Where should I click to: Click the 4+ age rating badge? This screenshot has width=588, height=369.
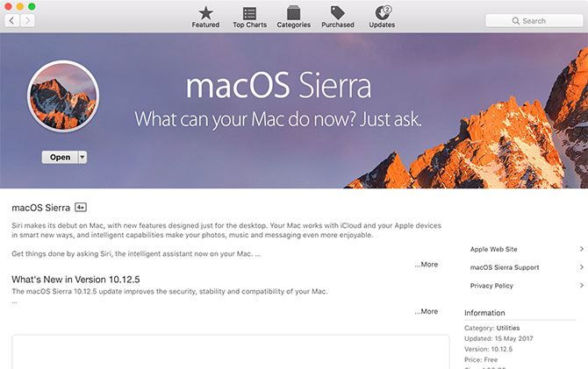point(81,208)
